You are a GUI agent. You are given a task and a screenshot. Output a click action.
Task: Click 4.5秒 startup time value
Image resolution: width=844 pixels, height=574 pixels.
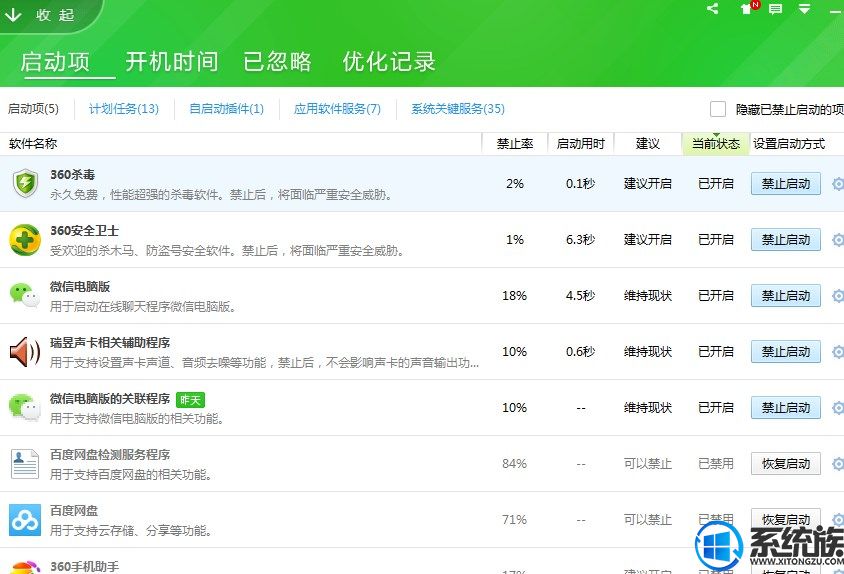point(580,296)
